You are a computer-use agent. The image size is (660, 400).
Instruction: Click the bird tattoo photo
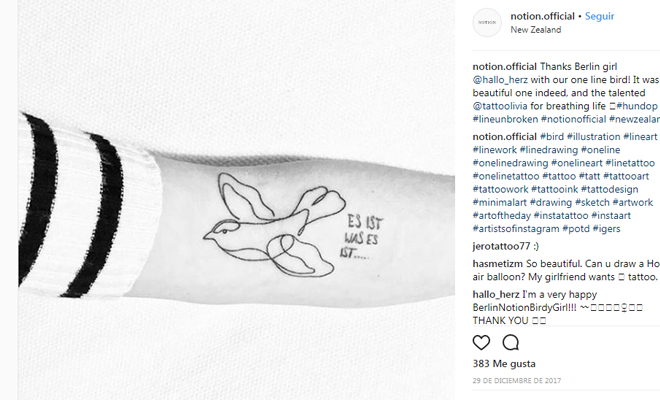tap(236, 200)
